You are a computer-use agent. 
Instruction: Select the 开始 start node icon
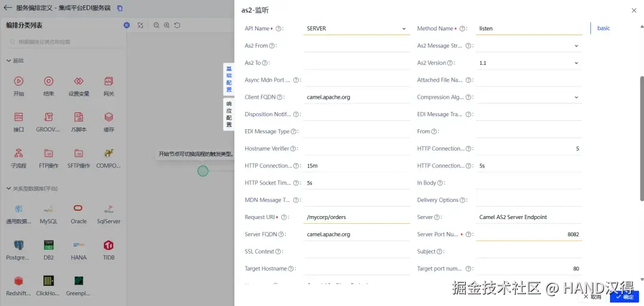pos(19,81)
